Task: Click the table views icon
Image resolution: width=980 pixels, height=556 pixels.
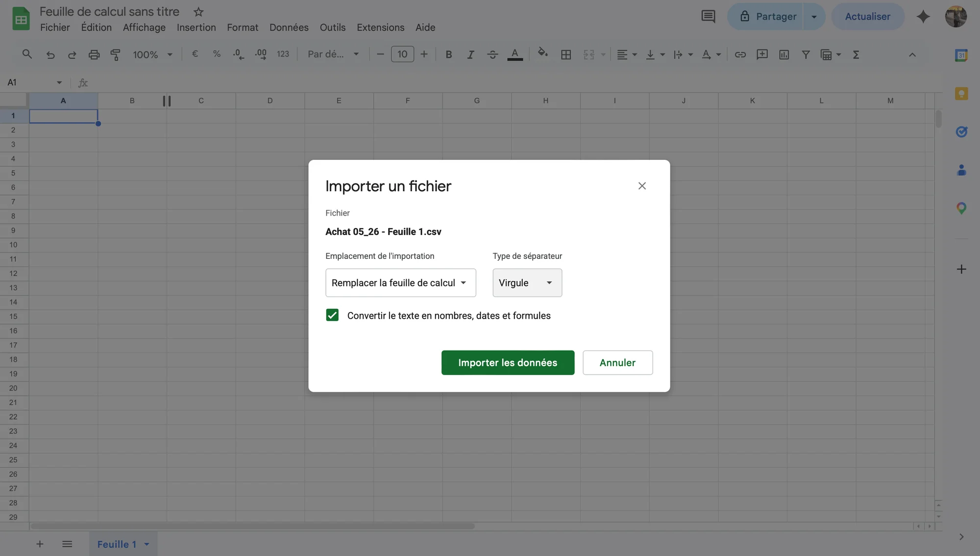Action: click(830, 54)
